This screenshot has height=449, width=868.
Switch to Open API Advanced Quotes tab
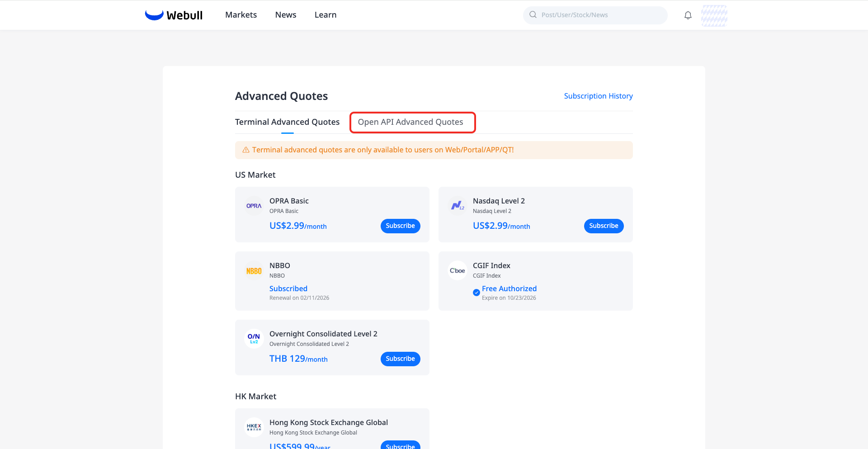pyautogui.click(x=410, y=122)
